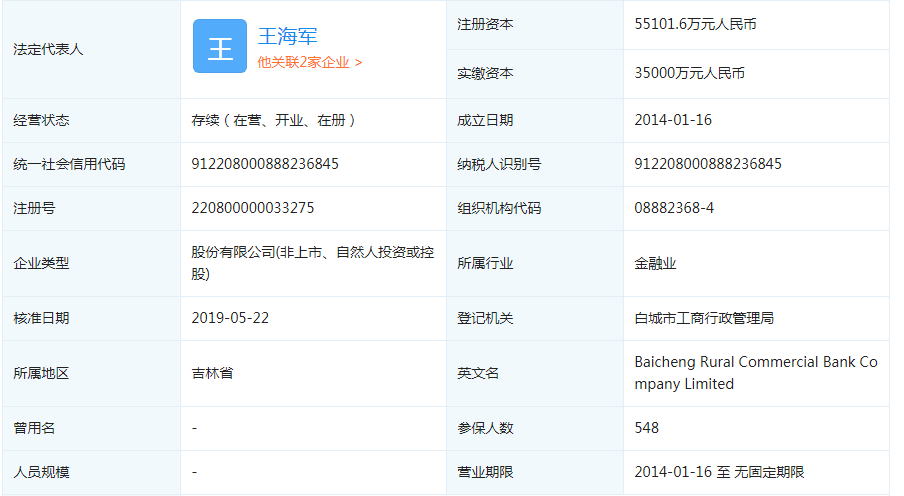Click the 注册号 label
904x496 pixels.
point(34,208)
